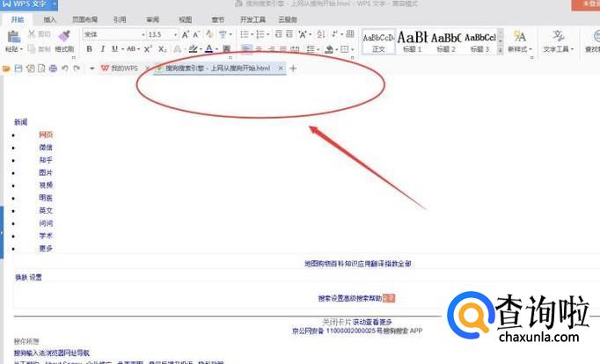Switch to the 页面布局 ribbon tab
Image resolution: width=600 pixels, height=364 pixels.
(84, 19)
